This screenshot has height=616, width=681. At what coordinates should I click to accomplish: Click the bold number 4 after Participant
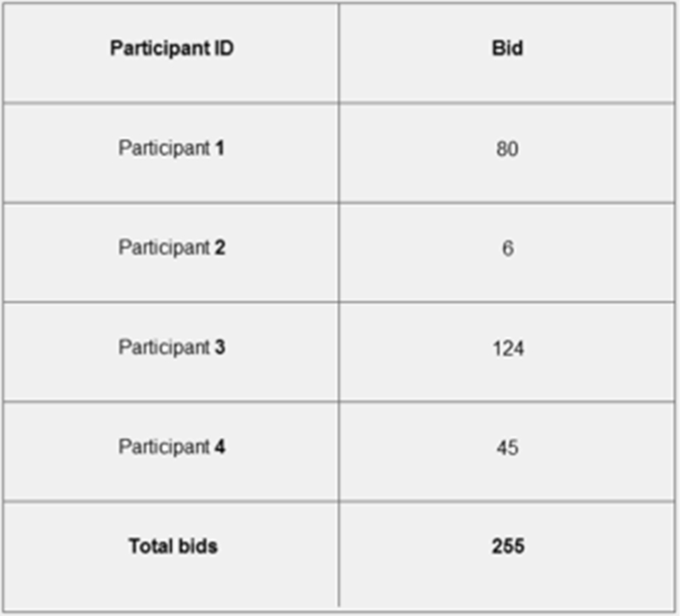coord(220,446)
